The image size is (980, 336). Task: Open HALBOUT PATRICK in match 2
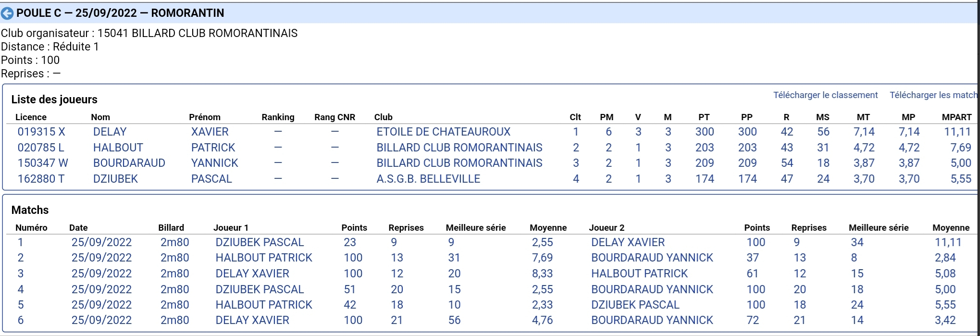pyautogui.click(x=264, y=258)
